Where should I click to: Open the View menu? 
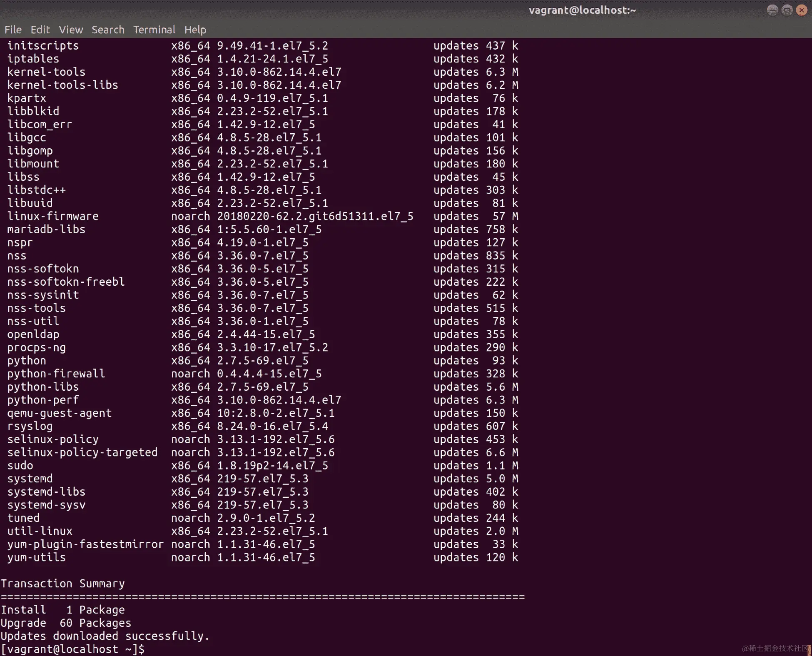71,30
